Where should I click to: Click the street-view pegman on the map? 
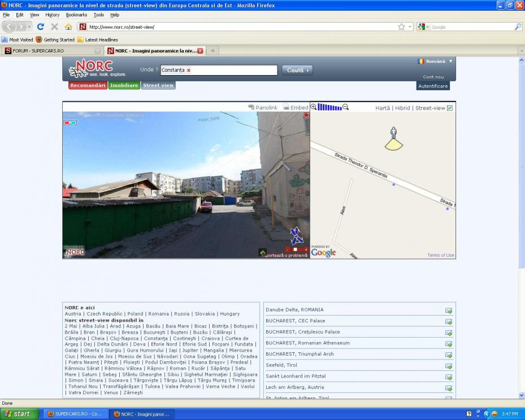pos(394,134)
